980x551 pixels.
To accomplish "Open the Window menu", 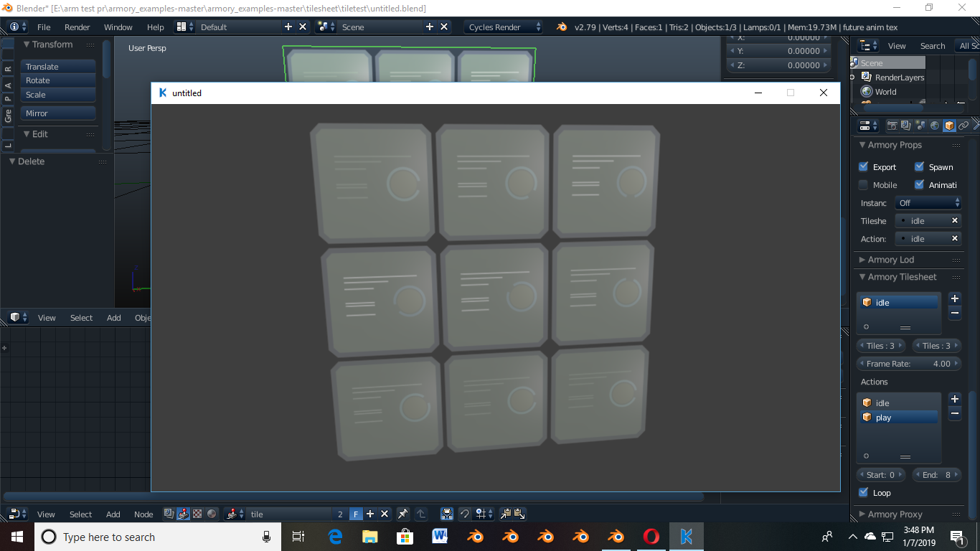I will coord(118,27).
